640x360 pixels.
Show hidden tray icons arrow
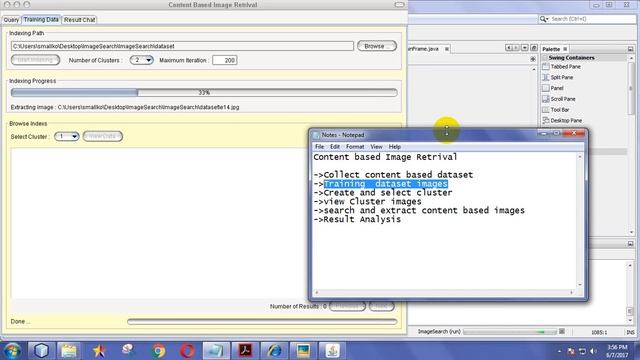tap(559, 351)
